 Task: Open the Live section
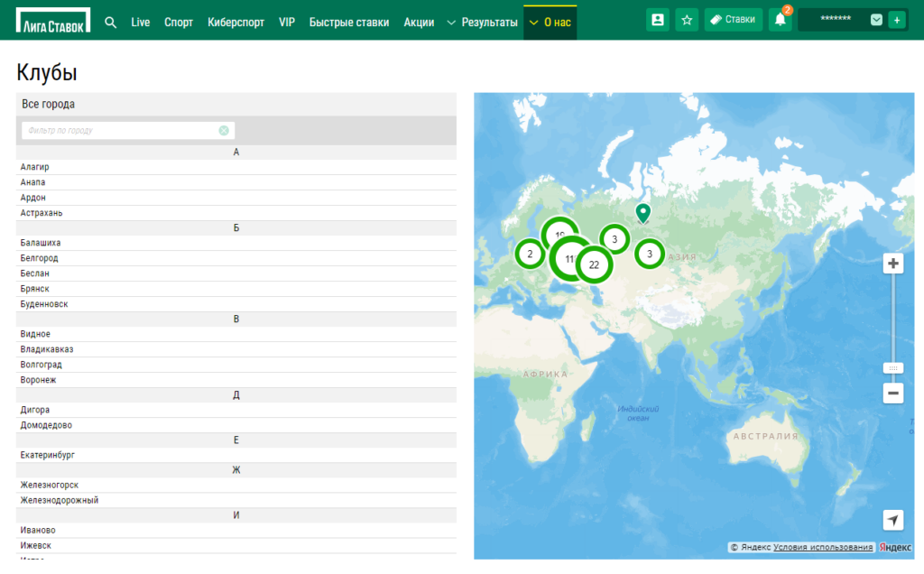140,23
